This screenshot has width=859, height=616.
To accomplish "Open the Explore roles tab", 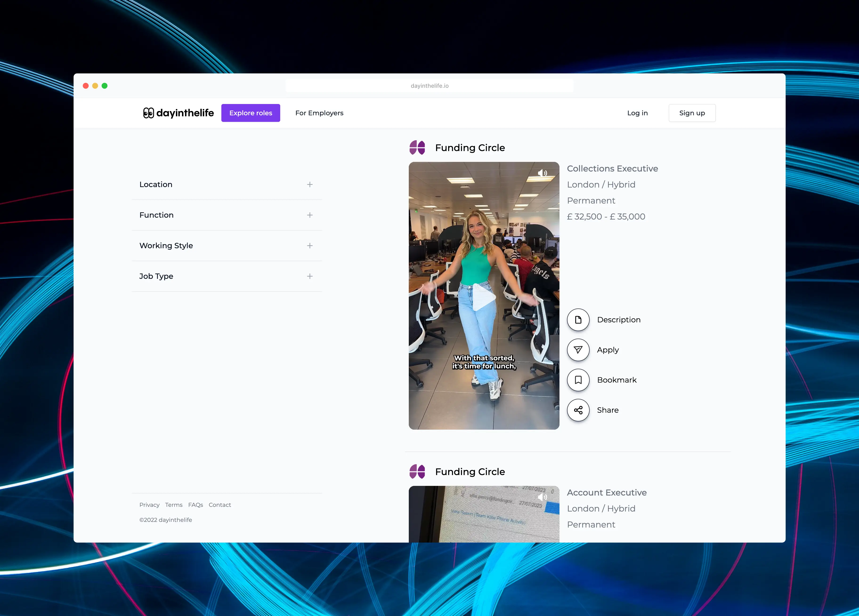I will (x=251, y=113).
